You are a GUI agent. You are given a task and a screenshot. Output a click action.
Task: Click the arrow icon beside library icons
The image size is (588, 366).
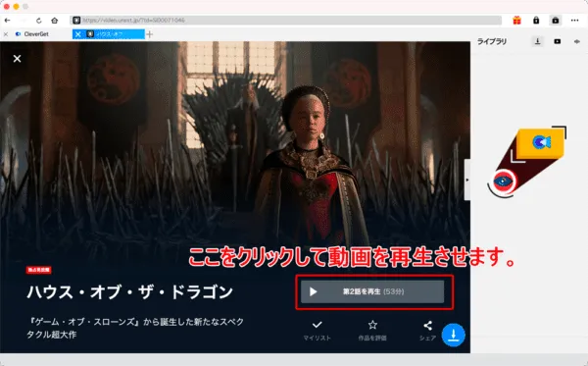pyautogui.click(x=577, y=41)
